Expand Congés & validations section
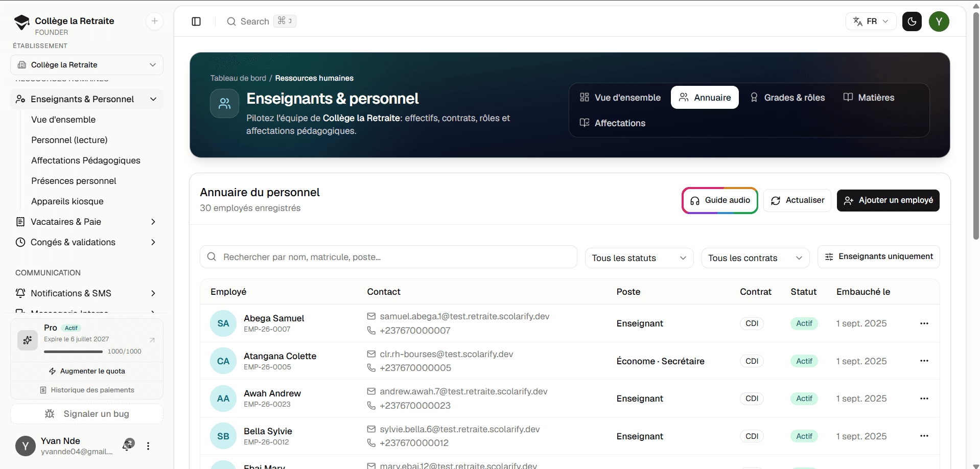The image size is (980, 469). tap(87, 242)
